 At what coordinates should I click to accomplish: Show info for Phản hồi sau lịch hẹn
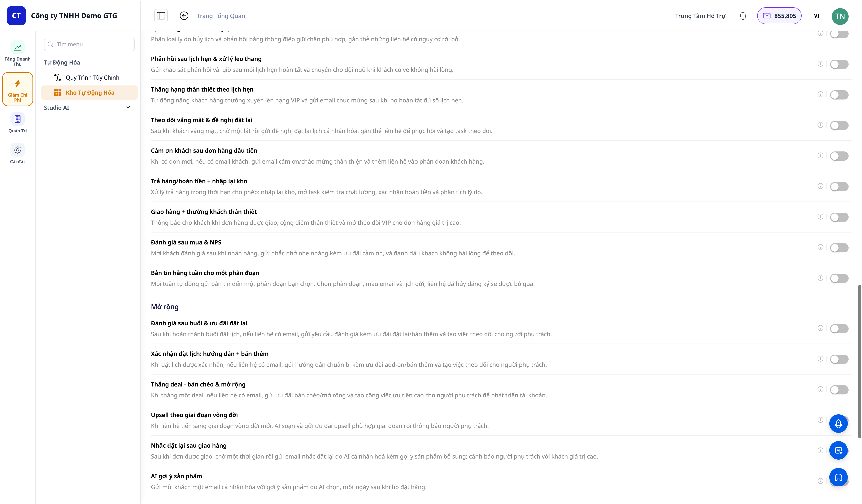click(820, 64)
